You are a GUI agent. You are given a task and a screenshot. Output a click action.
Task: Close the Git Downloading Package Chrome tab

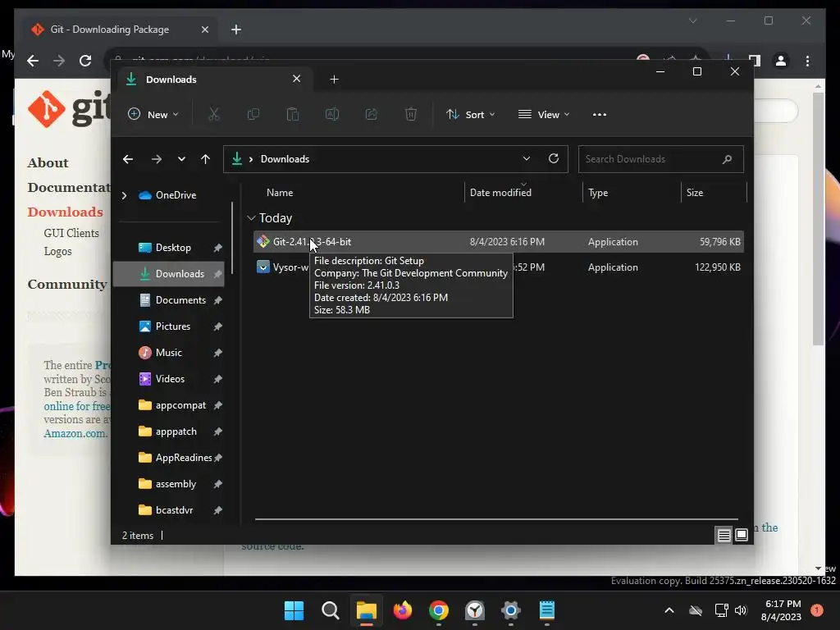(204, 30)
